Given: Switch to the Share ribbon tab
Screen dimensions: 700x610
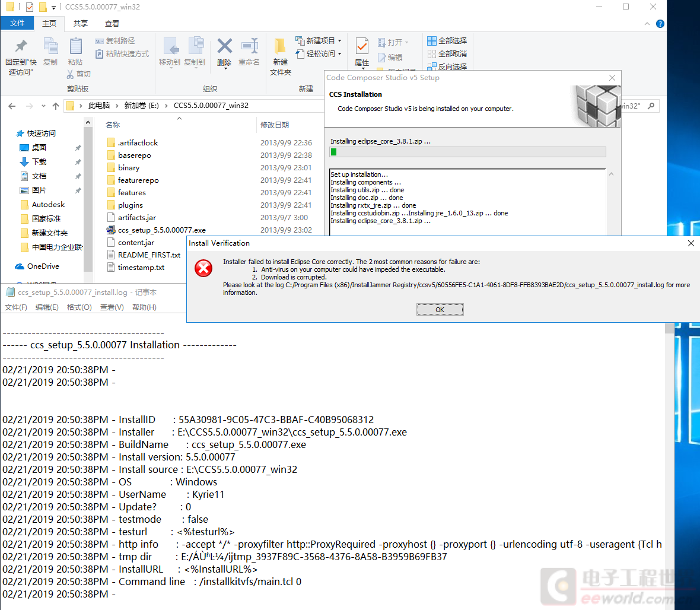Looking at the screenshot, I should [81, 23].
